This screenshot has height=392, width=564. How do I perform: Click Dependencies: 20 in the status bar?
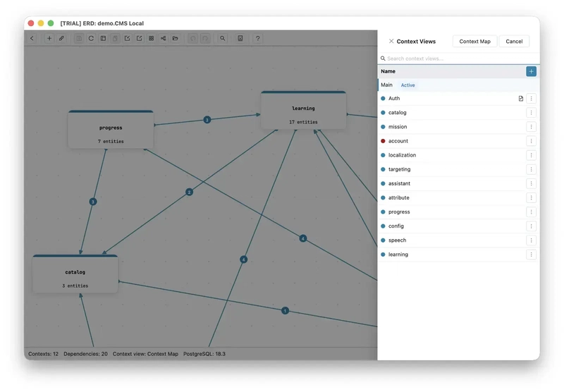(x=85, y=354)
